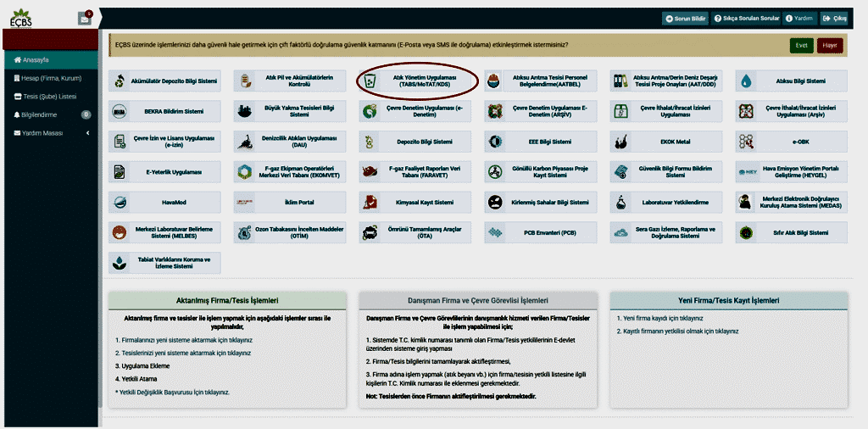Screen dimensions: 868x429
Task: Click the Sorun Bildir button
Action: [685, 18]
